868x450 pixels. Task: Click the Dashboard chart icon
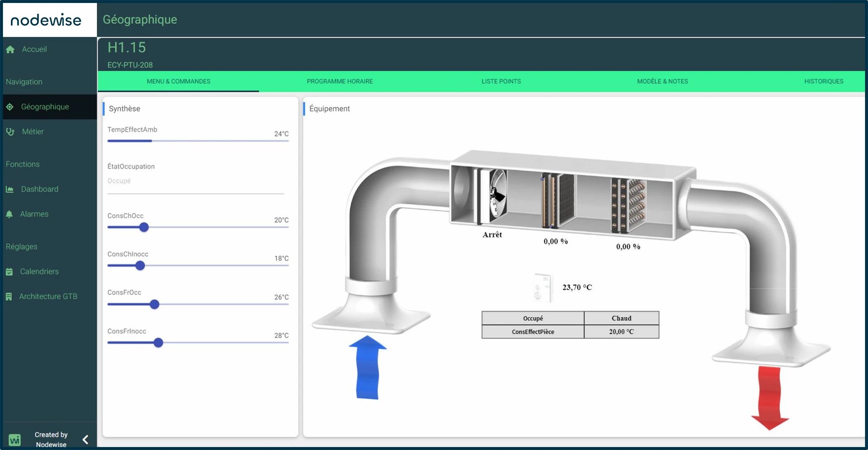pos(10,189)
